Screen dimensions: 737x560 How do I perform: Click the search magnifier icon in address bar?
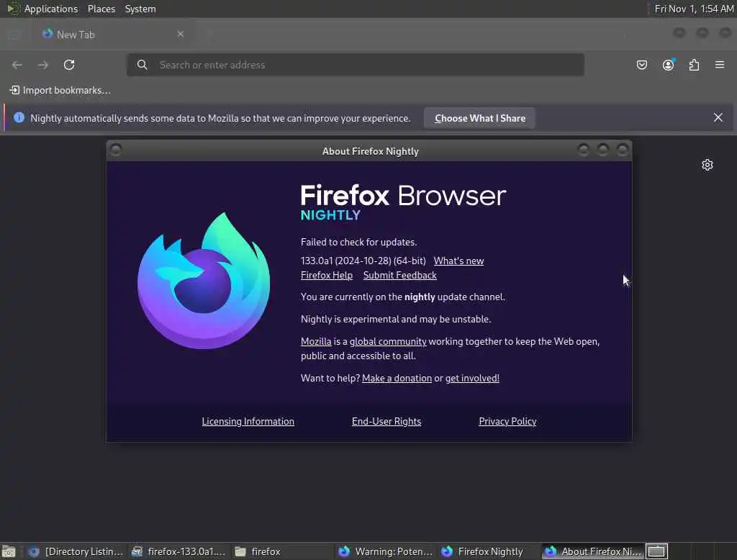pos(142,65)
